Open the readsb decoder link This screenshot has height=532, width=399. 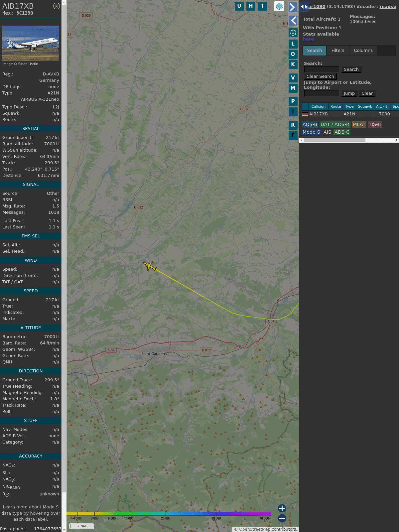click(x=388, y=6)
